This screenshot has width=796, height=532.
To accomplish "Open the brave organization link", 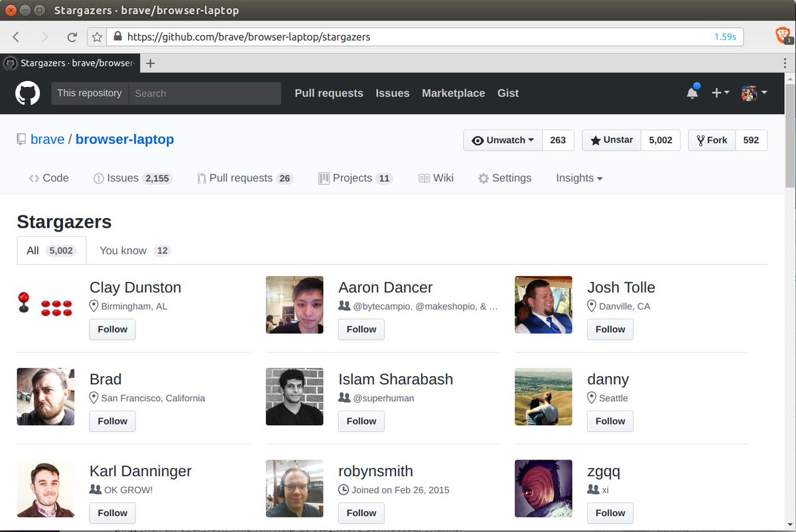I will 48,139.
